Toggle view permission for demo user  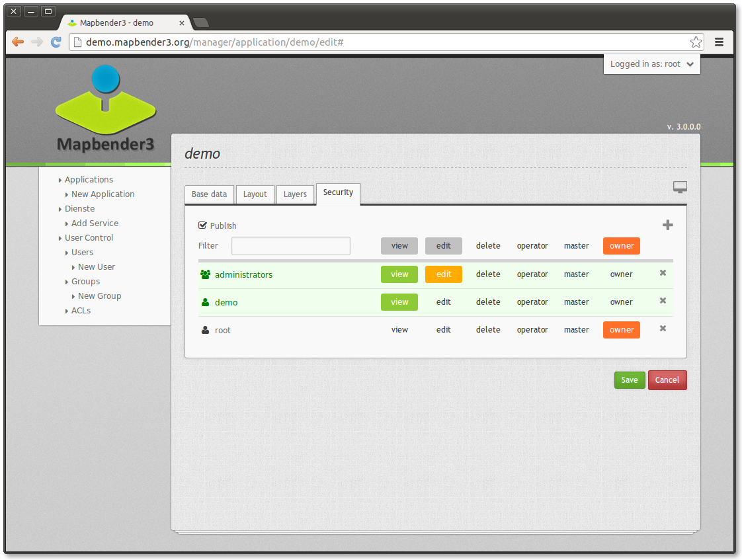[x=399, y=302]
